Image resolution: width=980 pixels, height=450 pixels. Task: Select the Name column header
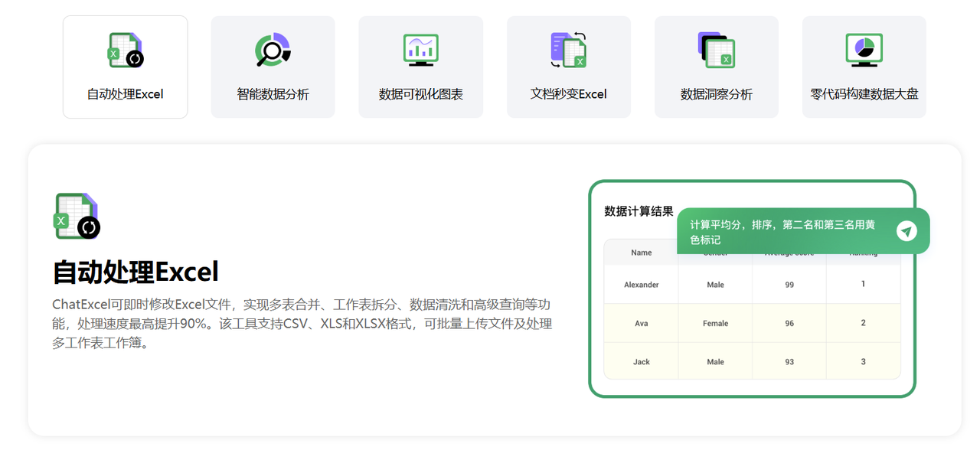640,252
